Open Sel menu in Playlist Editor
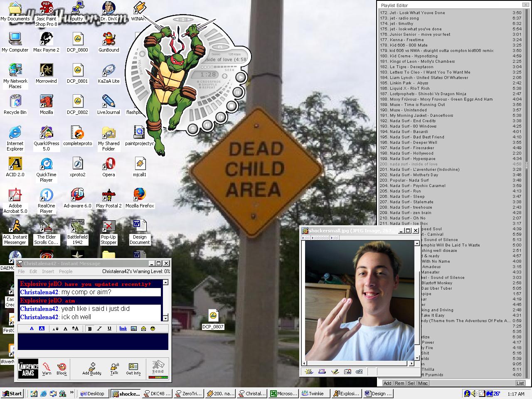 coord(411,383)
